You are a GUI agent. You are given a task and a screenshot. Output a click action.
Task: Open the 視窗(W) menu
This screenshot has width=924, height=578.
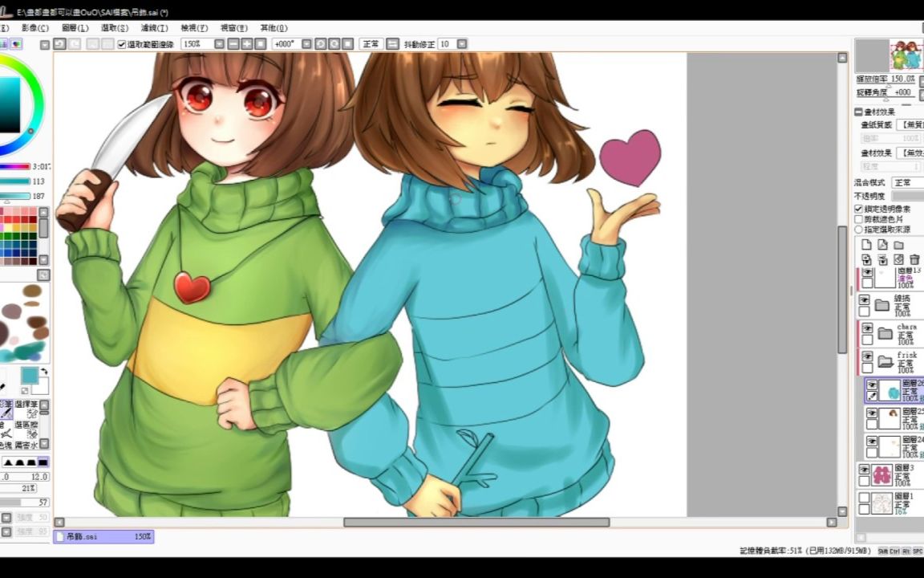point(234,28)
